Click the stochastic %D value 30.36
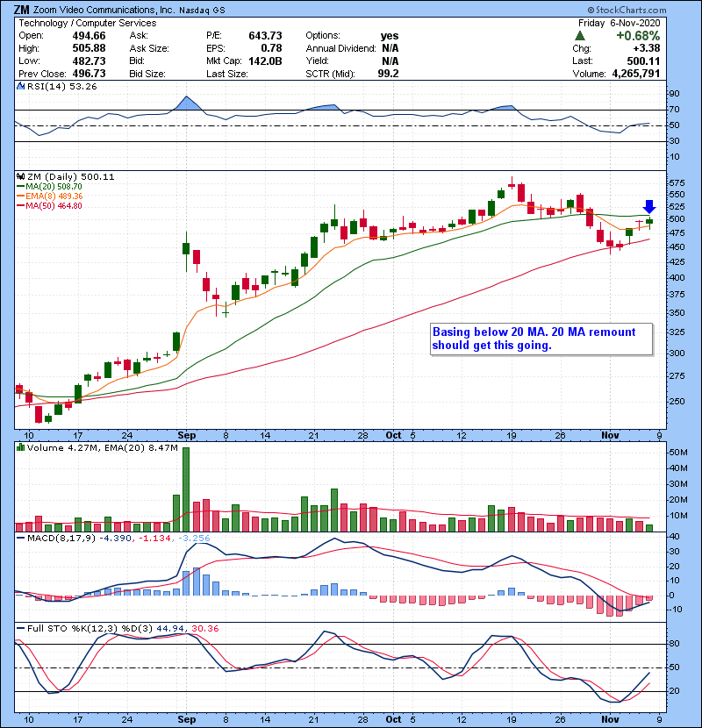The height and width of the screenshot is (728, 702). (x=204, y=629)
